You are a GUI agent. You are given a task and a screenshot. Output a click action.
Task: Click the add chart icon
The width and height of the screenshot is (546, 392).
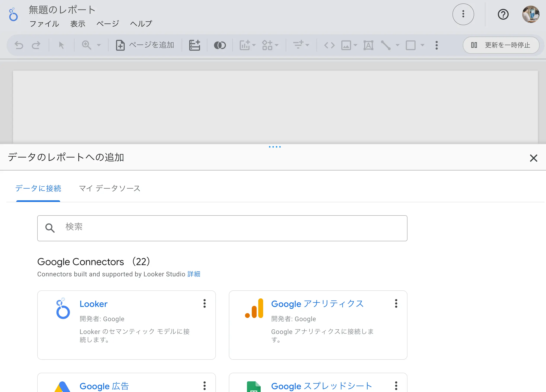(x=245, y=45)
